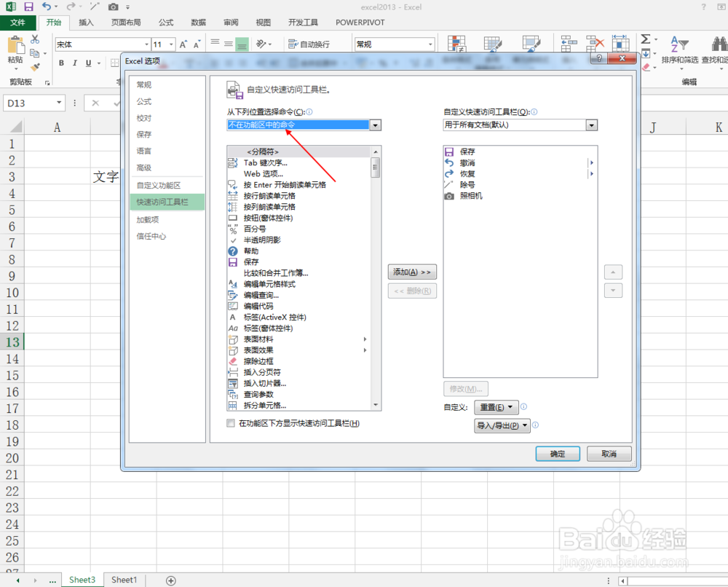Click the OK button in Excel Options
This screenshot has width=728, height=587.
(x=557, y=454)
